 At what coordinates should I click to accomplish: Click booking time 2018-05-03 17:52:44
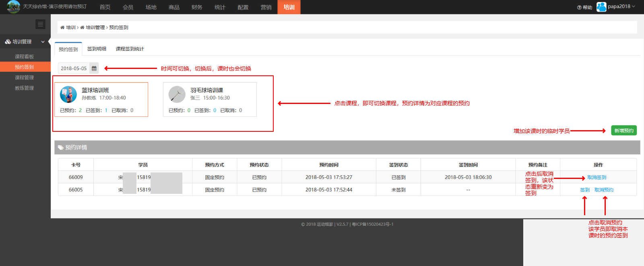tap(329, 190)
